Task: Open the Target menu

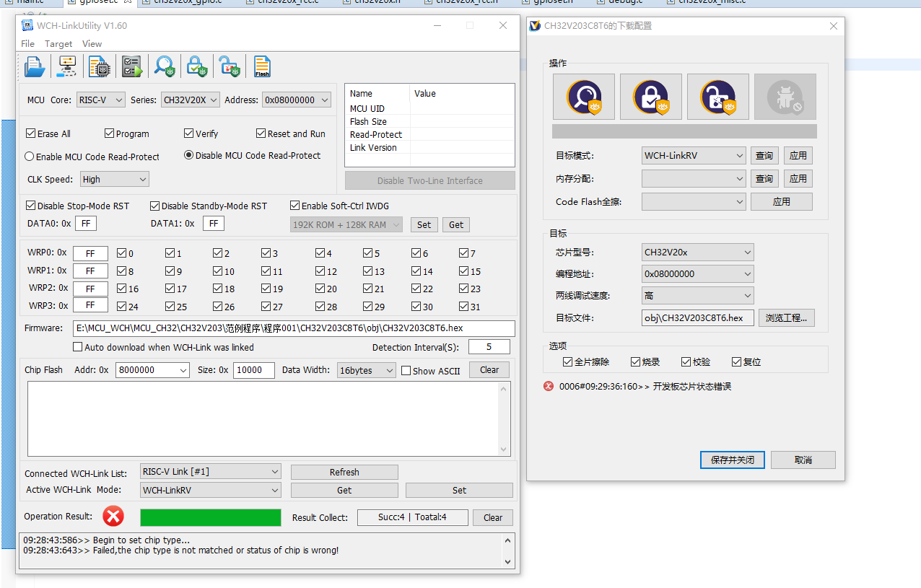Action: pos(58,44)
